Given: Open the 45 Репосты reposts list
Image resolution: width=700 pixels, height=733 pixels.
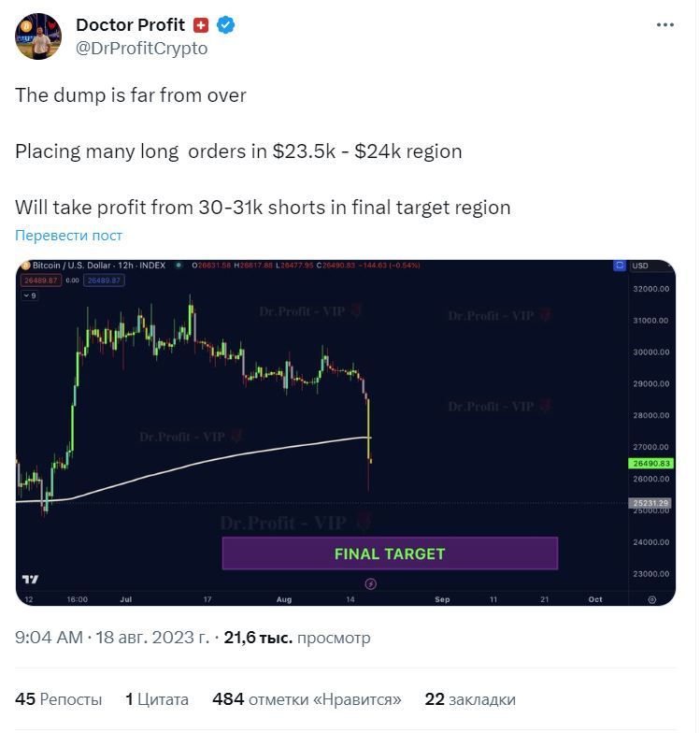Looking at the screenshot, I should 58,699.
